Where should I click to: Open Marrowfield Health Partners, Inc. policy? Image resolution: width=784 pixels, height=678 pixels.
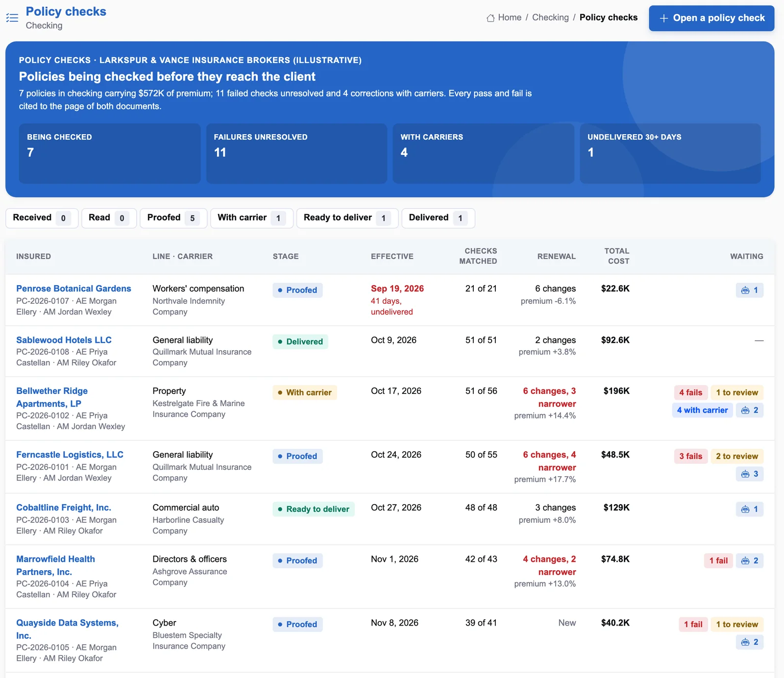click(x=55, y=565)
